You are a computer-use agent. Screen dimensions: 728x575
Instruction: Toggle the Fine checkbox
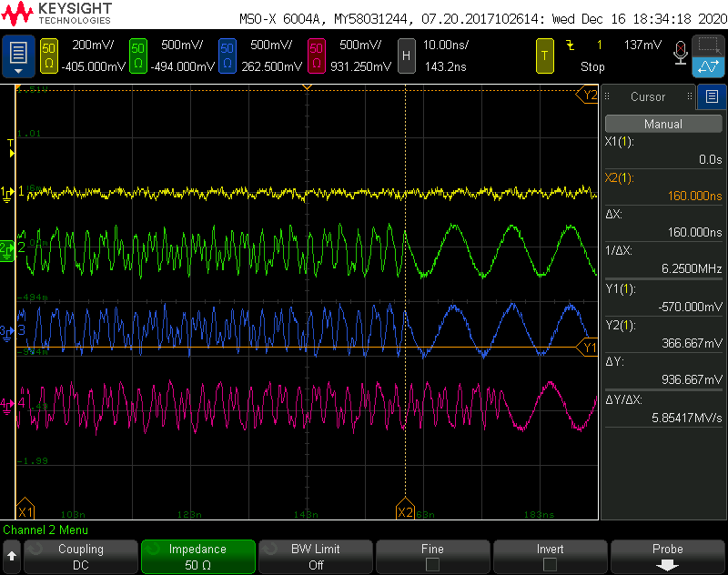pyautogui.click(x=432, y=564)
